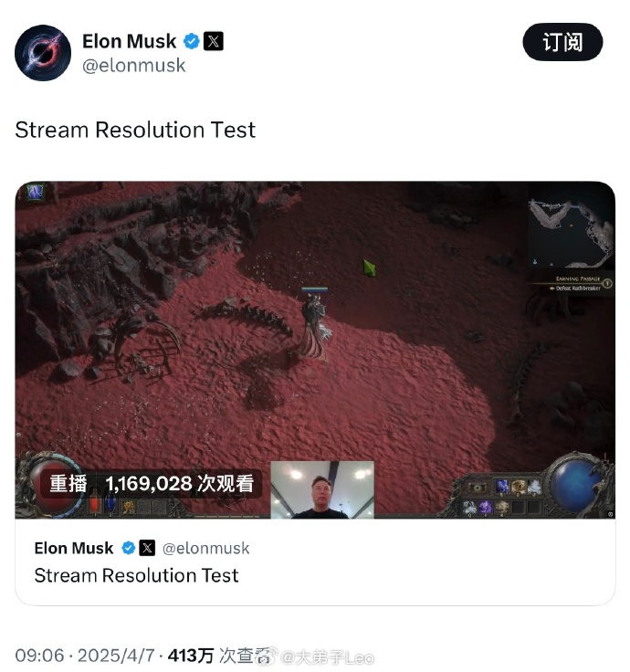Click the 09:06 · 2025/4/7 timestamp

coord(85,656)
